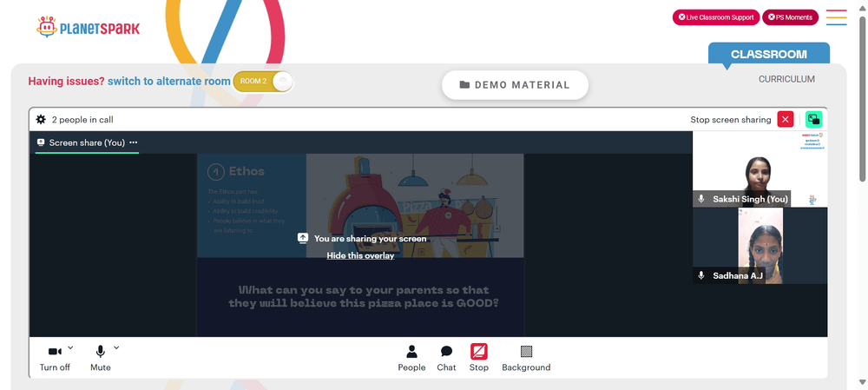Stop screen share via Stop button
868x390 pixels.
[479, 358]
